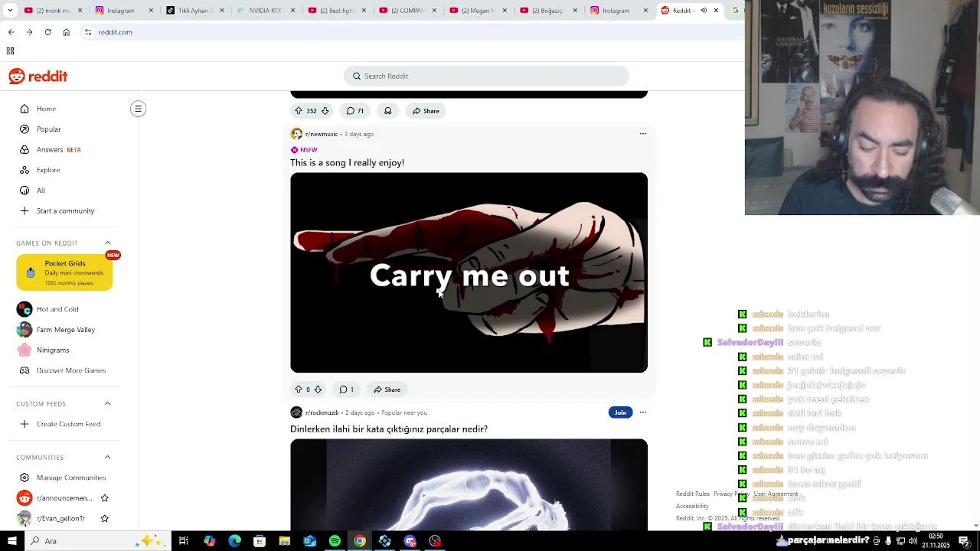This screenshot has width=980, height=551.
Task: Go back to the previous page
Action: tap(11, 32)
